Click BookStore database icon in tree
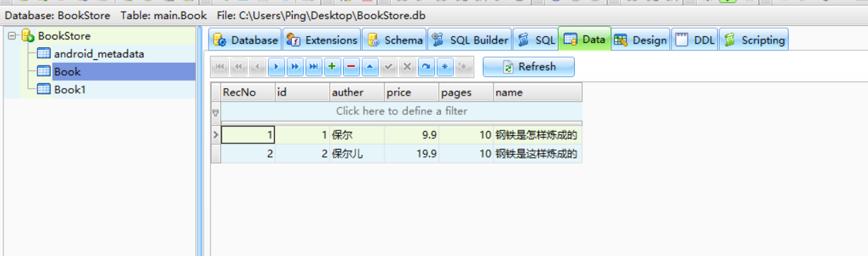 28,36
